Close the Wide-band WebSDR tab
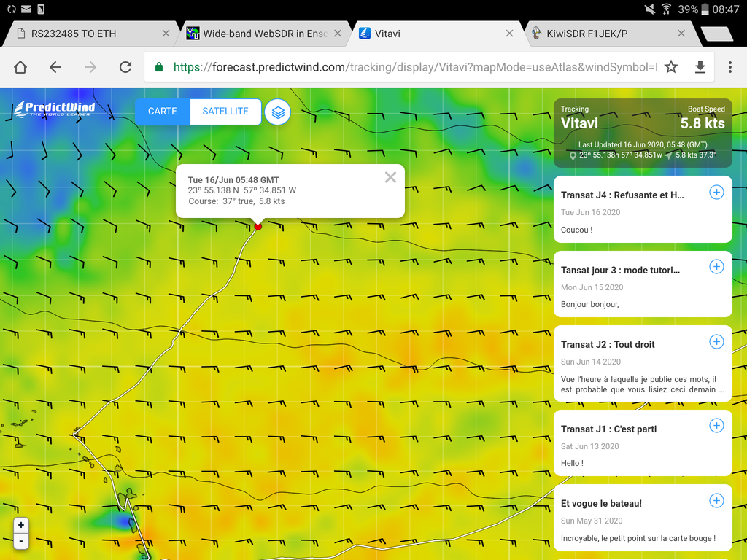The width and height of the screenshot is (747, 560). click(338, 34)
